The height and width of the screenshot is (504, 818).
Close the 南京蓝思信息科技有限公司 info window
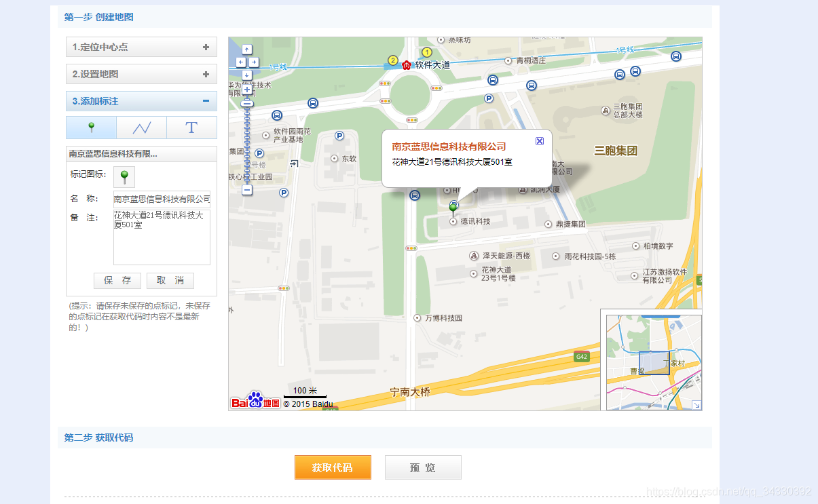click(x=540, y=141)
